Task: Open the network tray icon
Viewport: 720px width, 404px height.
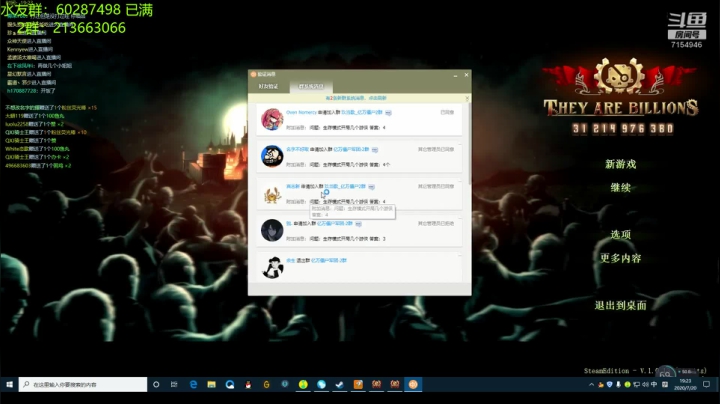Action: tap(636, 384)
